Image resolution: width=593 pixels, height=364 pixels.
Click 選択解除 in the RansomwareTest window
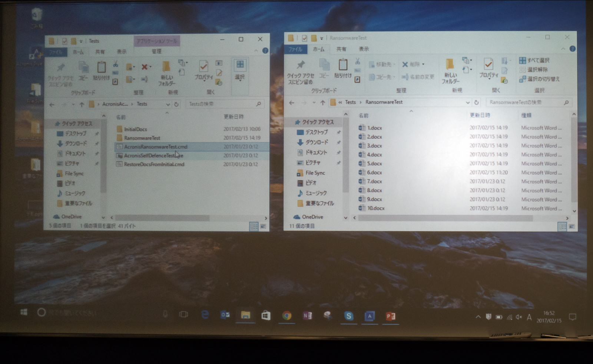coord(534,70)
